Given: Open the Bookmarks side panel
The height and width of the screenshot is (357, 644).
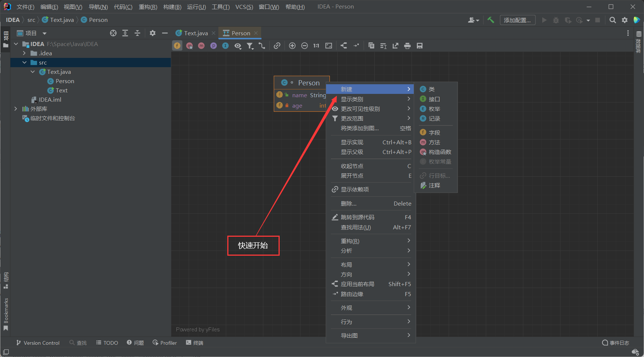Looking at the screenshot, I should click(x=6, y=314).
